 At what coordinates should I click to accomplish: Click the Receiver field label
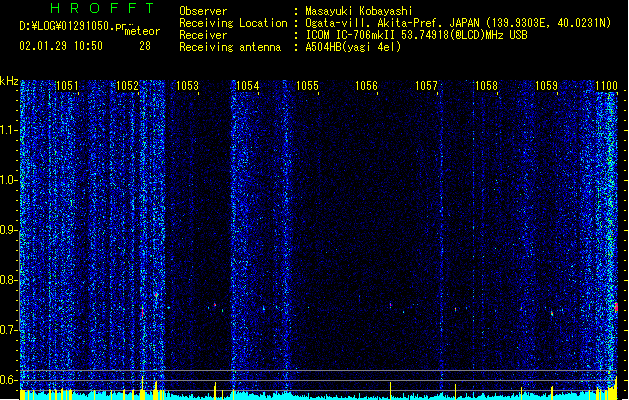coord(203,35)
